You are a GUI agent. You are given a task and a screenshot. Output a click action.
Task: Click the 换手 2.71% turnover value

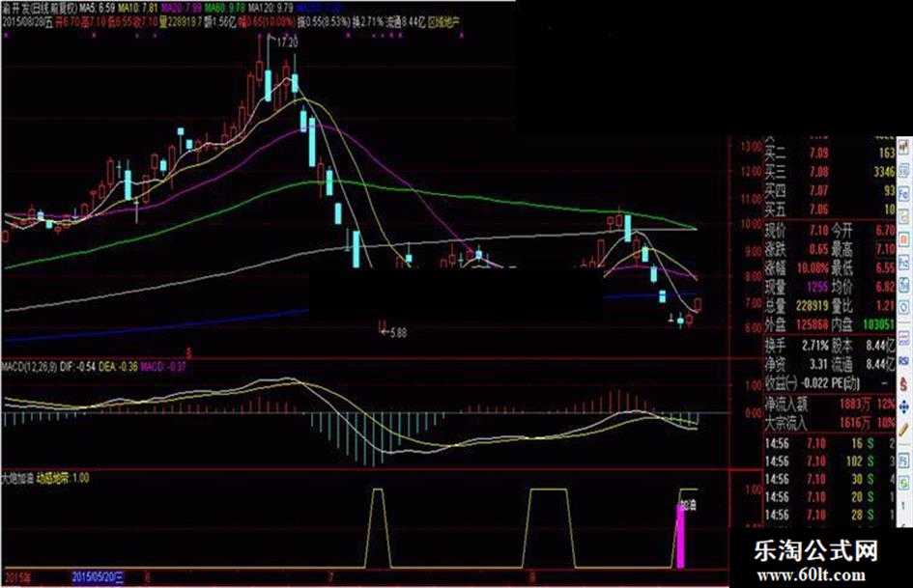coord(796,346)
